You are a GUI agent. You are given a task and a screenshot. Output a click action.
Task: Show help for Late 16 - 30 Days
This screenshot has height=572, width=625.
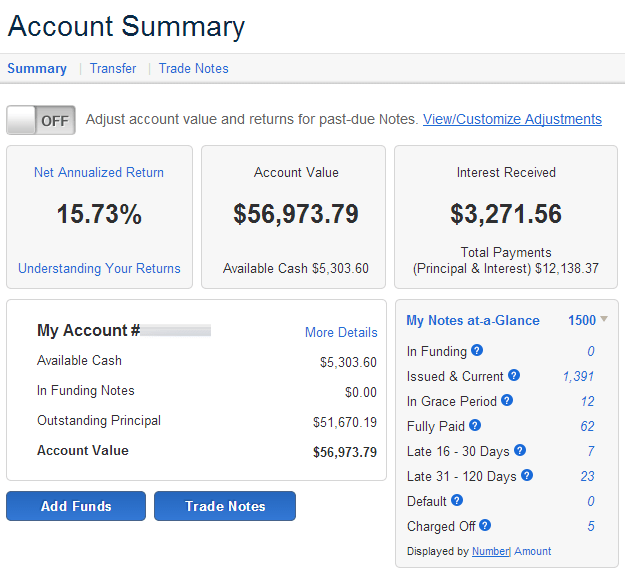coord(520,451)
